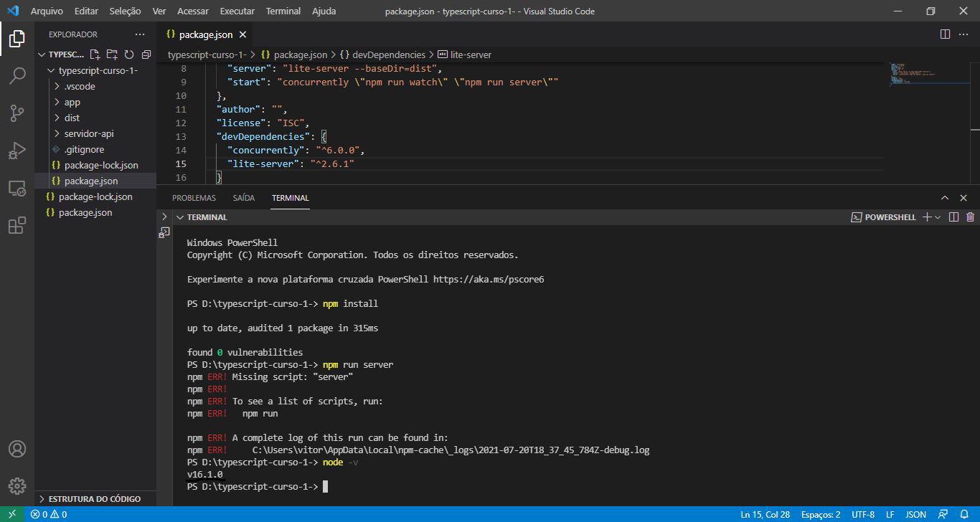
Task: Collapse all folders in explorer
Action: point(146,54)
